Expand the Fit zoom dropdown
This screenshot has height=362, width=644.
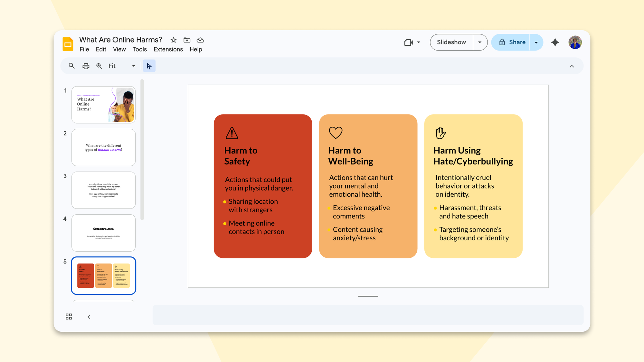133,66
